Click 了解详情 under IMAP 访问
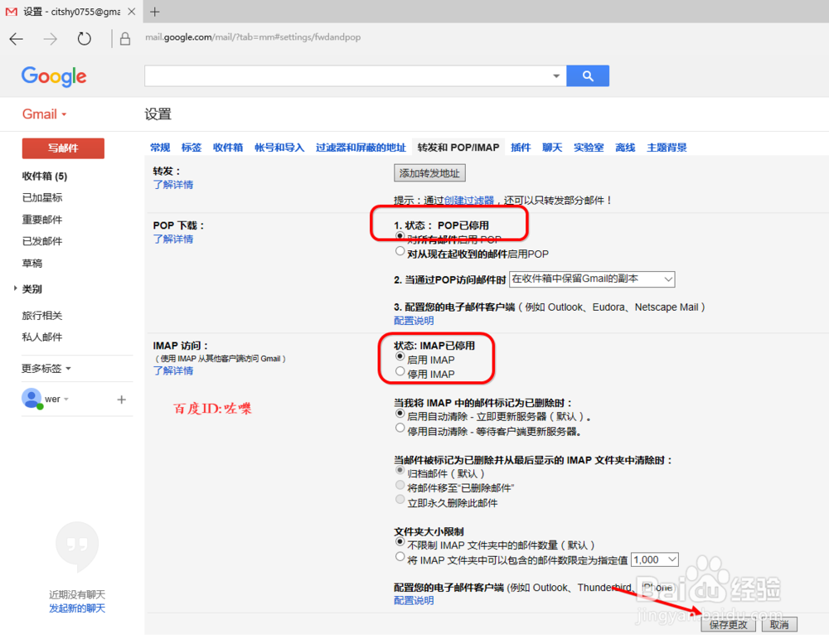Image resolution: width=829 pixels, height=644 pixels. [173, 370]
